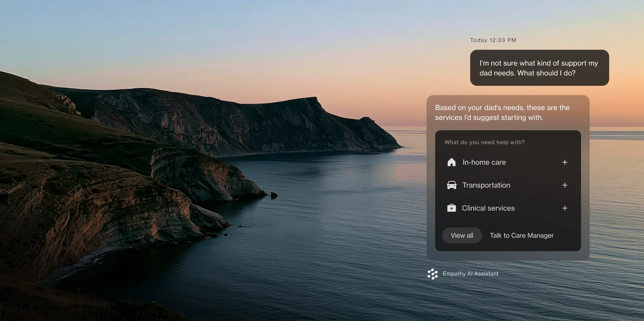The height and width of the screenshot is (321, 644).
Task: Click the car icon beside Transportation
Action: (451, 185)
